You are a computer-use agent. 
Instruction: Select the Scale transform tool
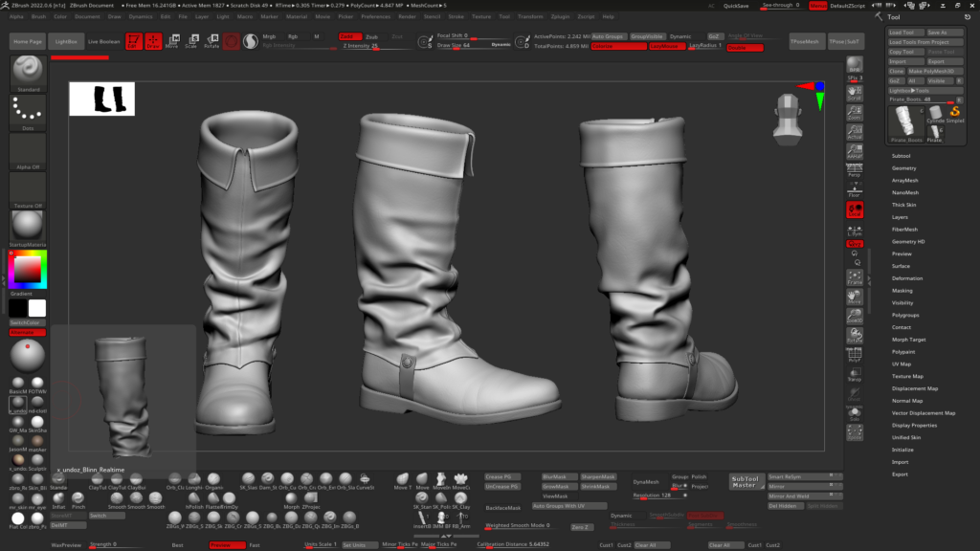click(x=191, y=41)
